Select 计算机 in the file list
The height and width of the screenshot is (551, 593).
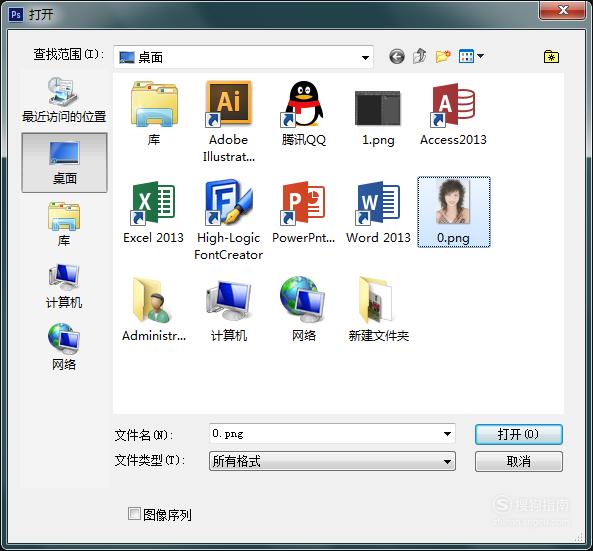228,310
